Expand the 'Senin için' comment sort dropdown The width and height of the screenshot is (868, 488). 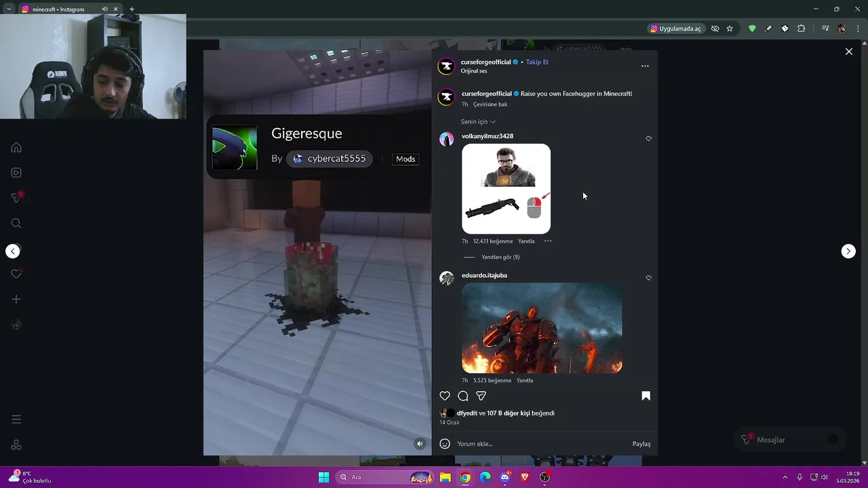tap(478, 122)
